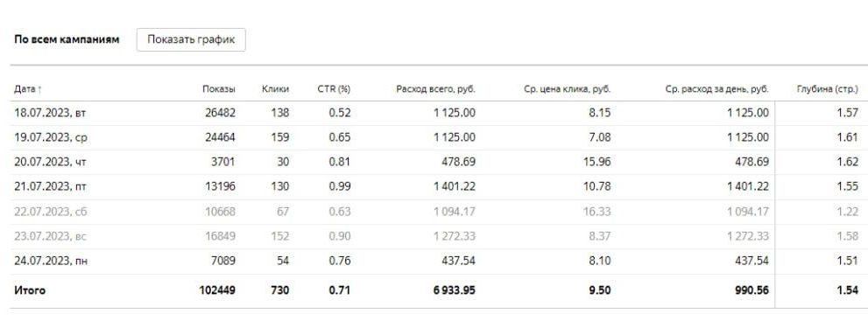The image size is (868, 328).
Task: Click total impressions value 102449
Action: pyautogui.click(x=217, y=290)
